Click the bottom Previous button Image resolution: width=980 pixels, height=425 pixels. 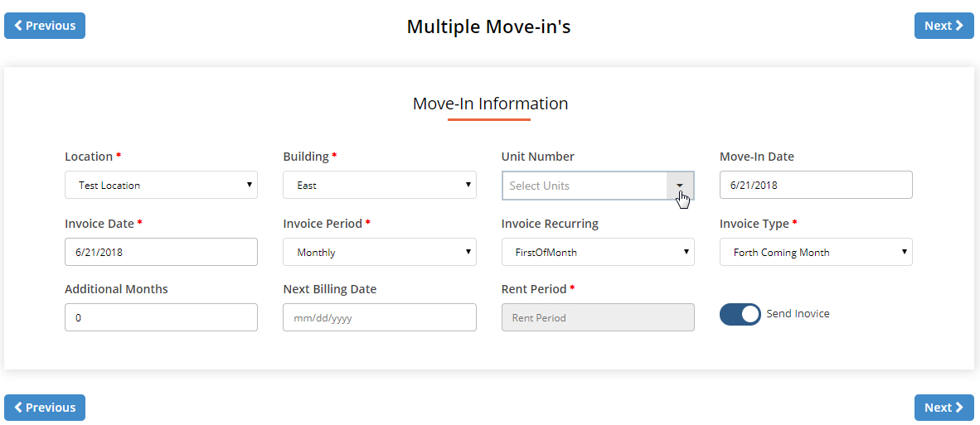45,408
